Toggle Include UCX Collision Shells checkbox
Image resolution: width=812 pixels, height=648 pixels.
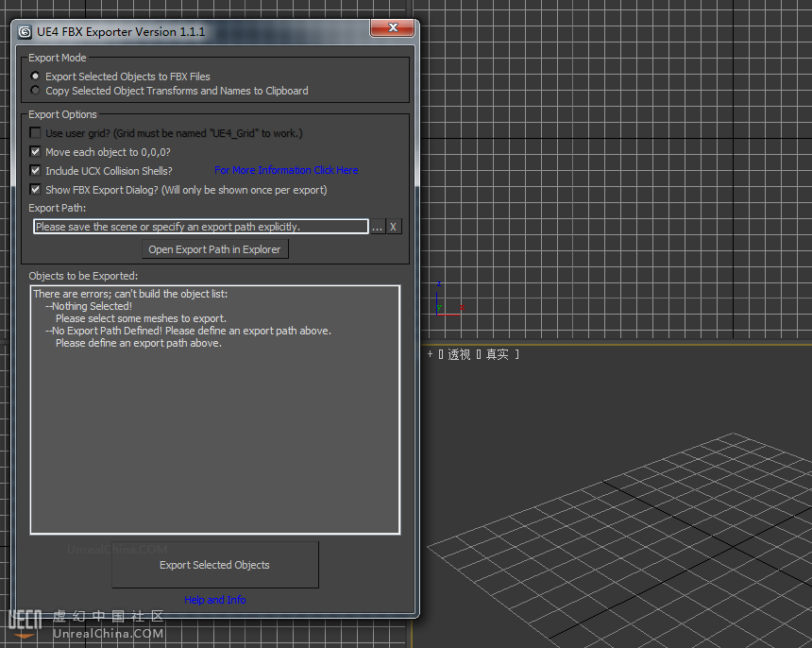coord(35,170)
